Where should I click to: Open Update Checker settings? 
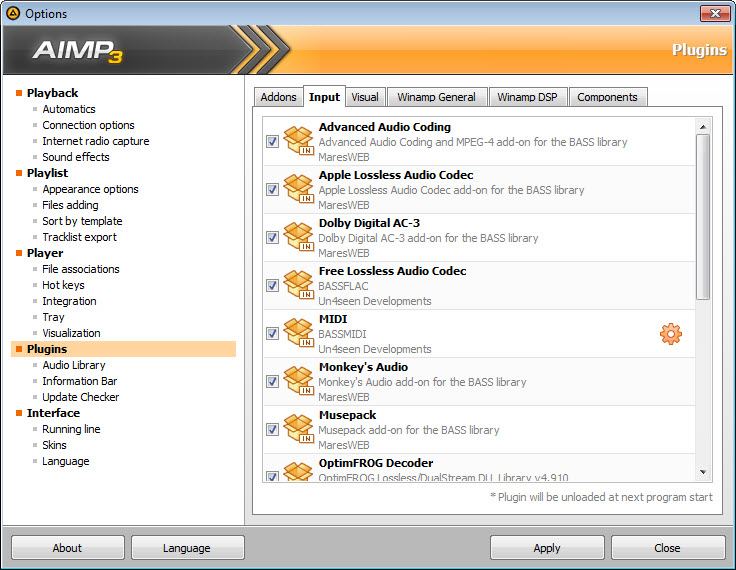(x=81, y=397)
